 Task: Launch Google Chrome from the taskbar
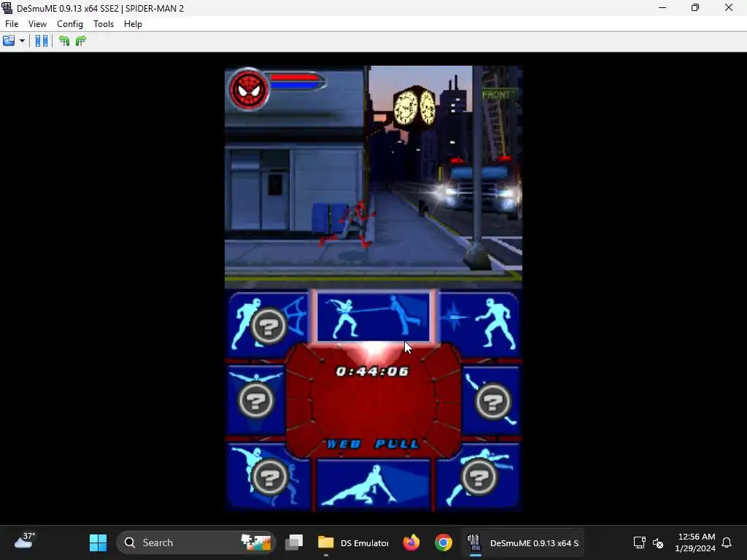coord(443,542)
